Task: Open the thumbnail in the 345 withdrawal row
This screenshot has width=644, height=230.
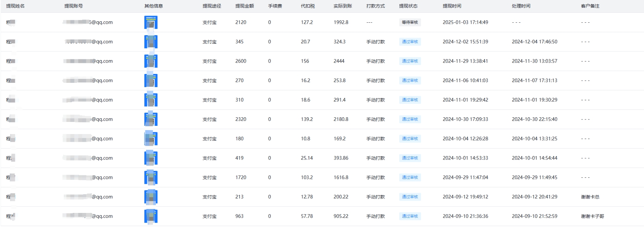Action: 151,42
